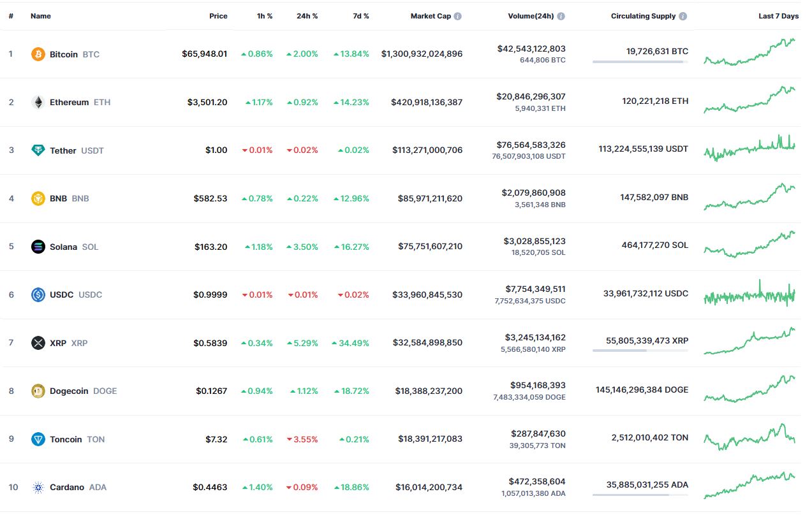The width and height of the screenshot is (812, 515).
Task: Sort by the 1h % column
Action: (x=265, y=16)
